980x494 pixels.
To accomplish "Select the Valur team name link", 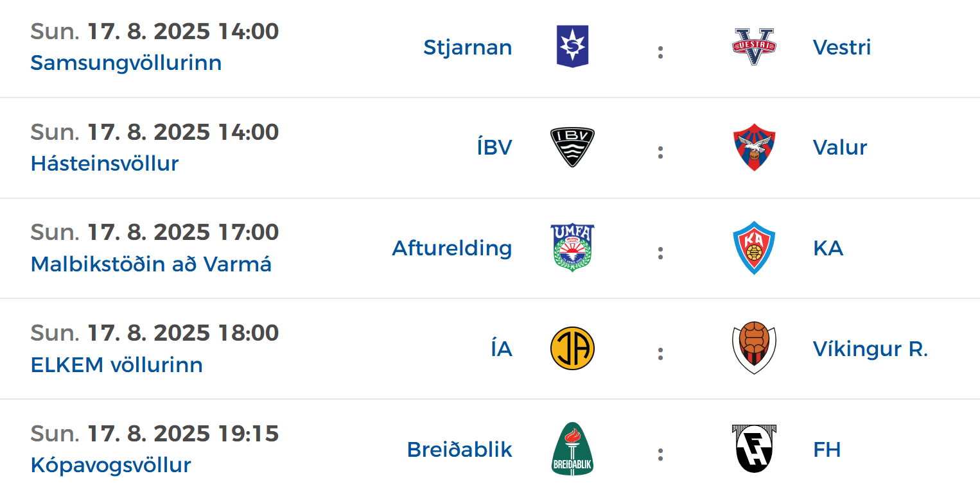I will pos(840,148).
